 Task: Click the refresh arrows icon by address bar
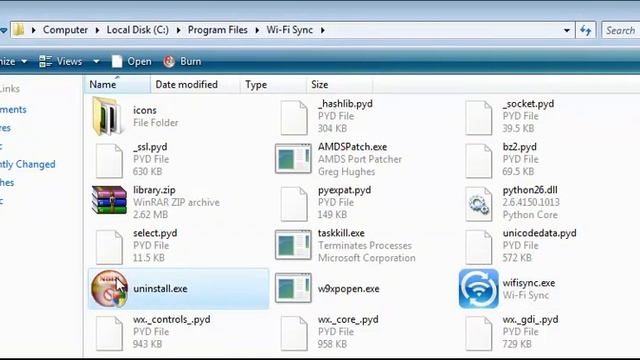(x=586, y=30)
